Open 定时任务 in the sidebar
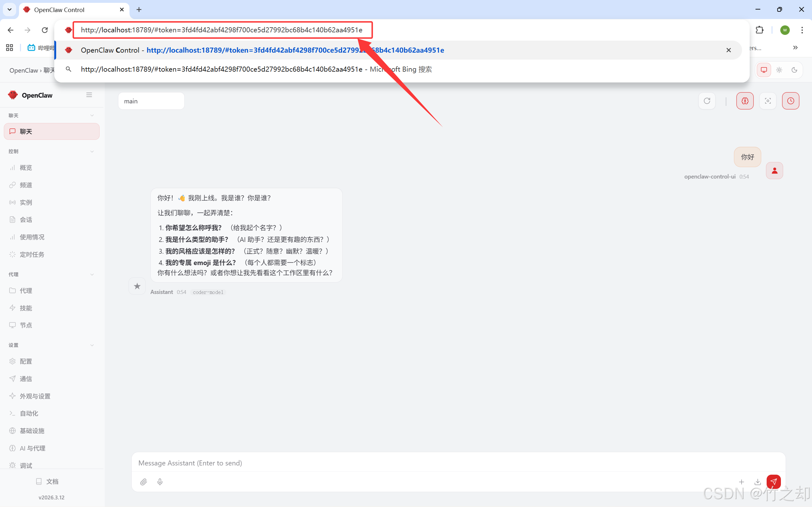The image size is (812, 507). click(x=32, y=255)
